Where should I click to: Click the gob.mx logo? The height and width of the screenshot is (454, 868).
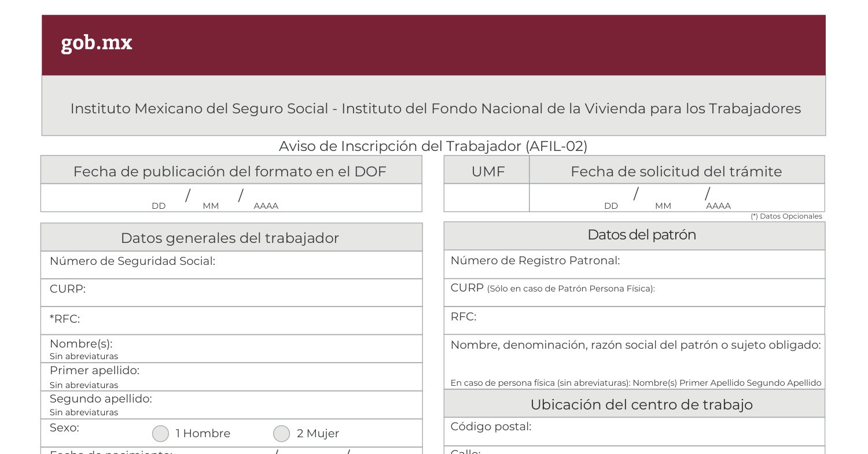[97, 43]
